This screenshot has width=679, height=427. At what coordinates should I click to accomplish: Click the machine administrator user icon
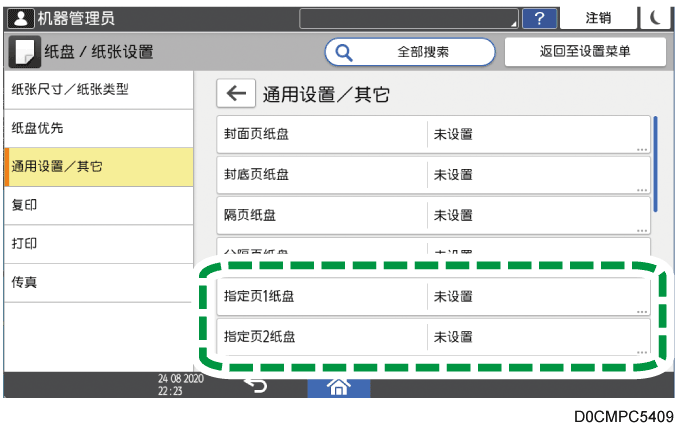(x=21, y=18)
